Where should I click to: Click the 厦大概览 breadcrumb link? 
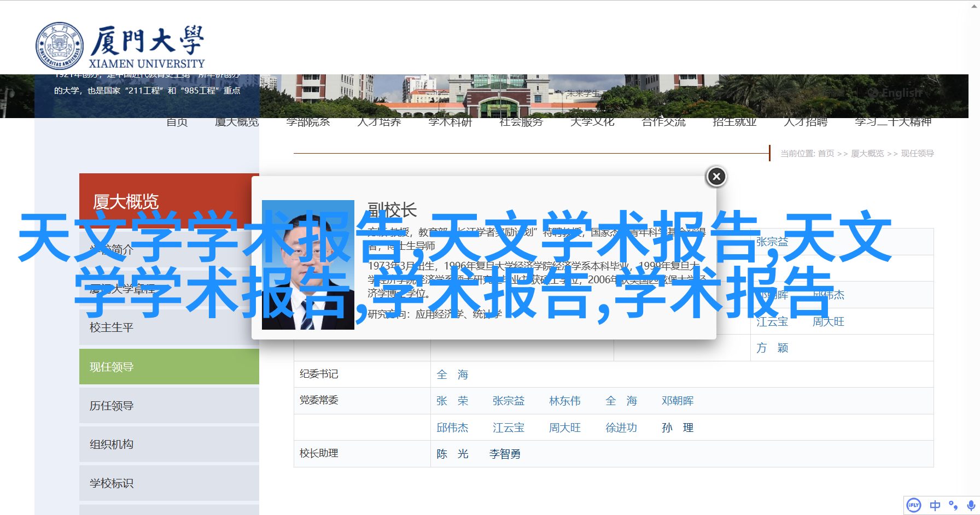867,154
